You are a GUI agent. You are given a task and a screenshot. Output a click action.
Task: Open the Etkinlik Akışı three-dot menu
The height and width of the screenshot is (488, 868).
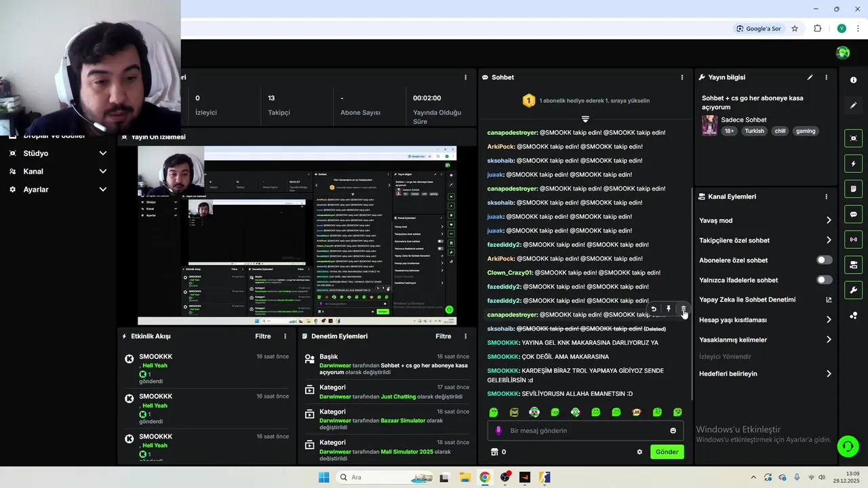[x=285, y=336]
